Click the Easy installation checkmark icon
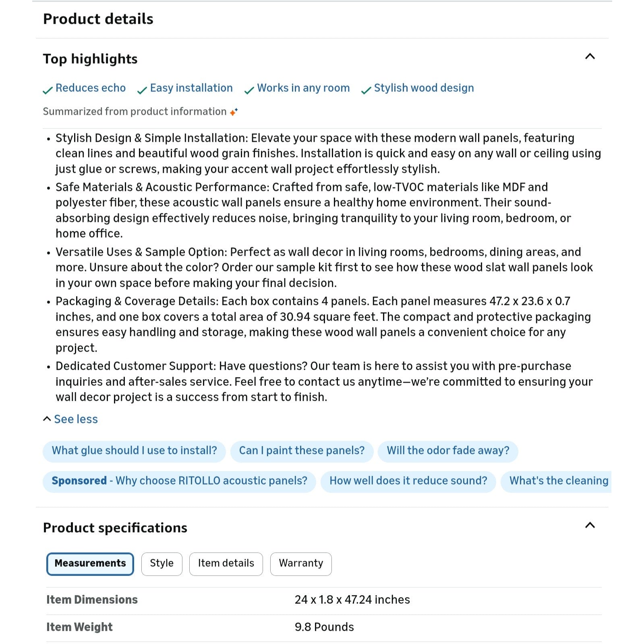644x644 pixels. (142, 90)
